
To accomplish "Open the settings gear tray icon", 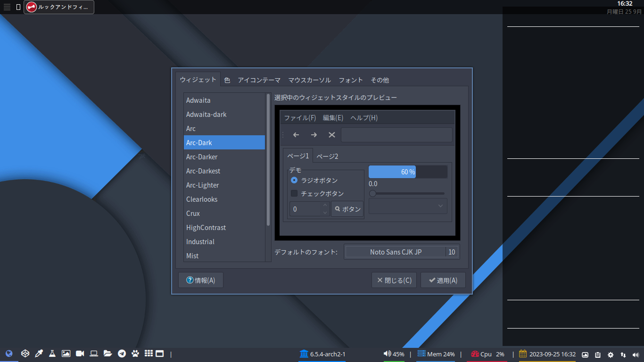I will pos(611,354).
